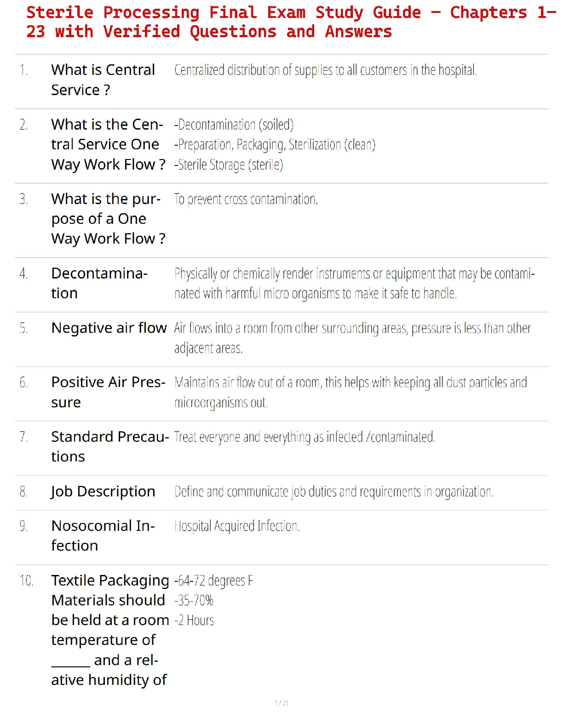
Task: Click the "-35-70%" humidity answer
Action: coord(194,601)
